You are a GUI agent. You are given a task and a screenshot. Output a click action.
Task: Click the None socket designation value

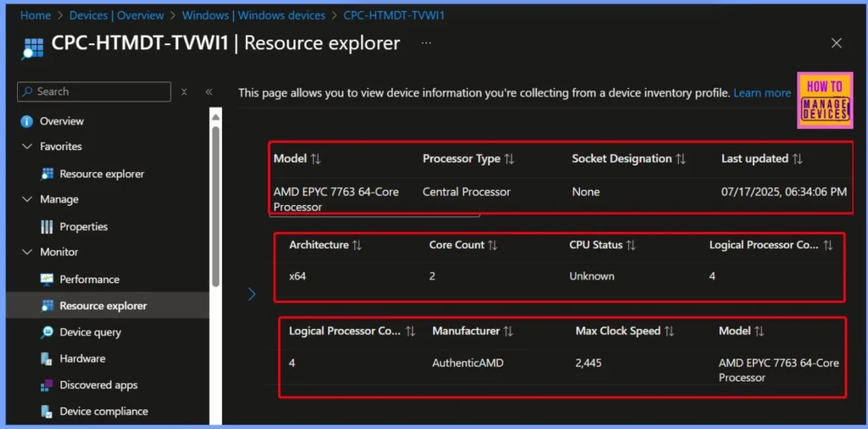click(586, 192)
